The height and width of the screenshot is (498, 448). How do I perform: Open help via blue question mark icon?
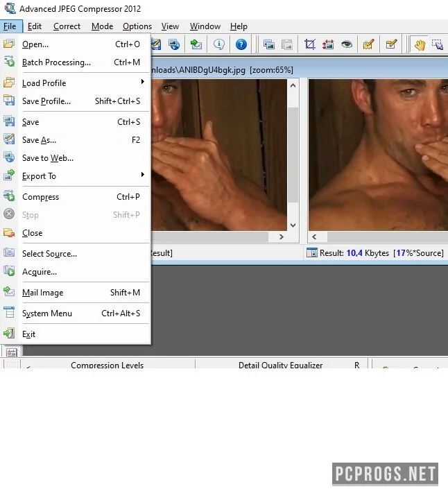click(241, 44)
